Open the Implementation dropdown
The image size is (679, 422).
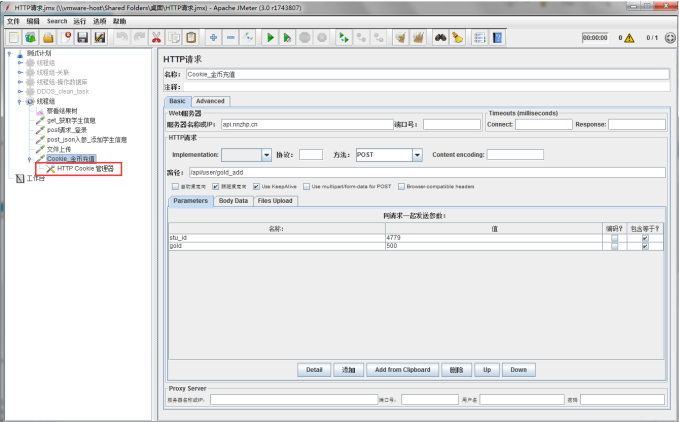pos(266,155)
